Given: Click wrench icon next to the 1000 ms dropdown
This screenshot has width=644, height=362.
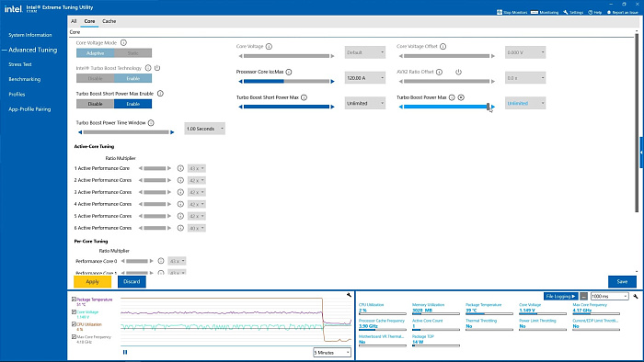Looking at the screenshot, I should pyautogui.click(x=636, y=296).
